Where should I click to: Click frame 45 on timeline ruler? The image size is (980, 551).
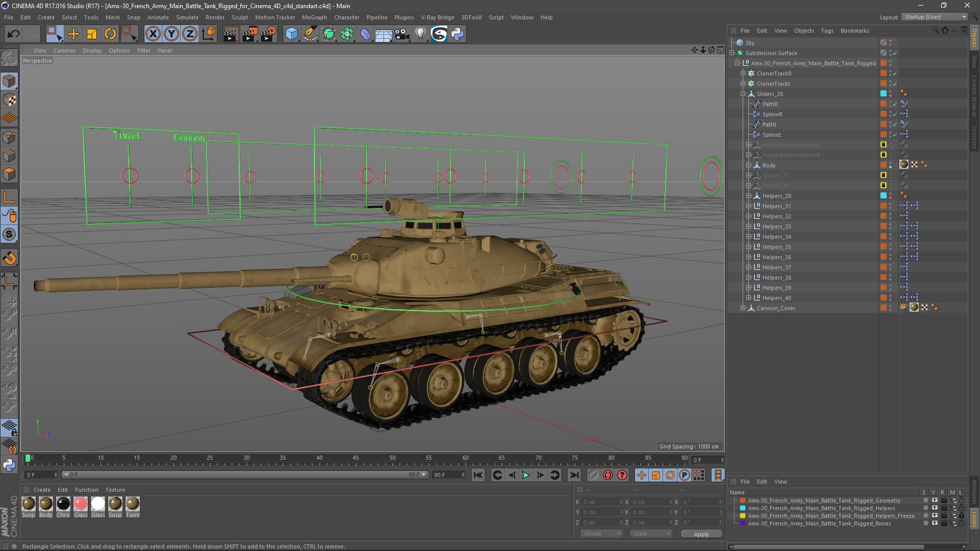tap(356, 458)
